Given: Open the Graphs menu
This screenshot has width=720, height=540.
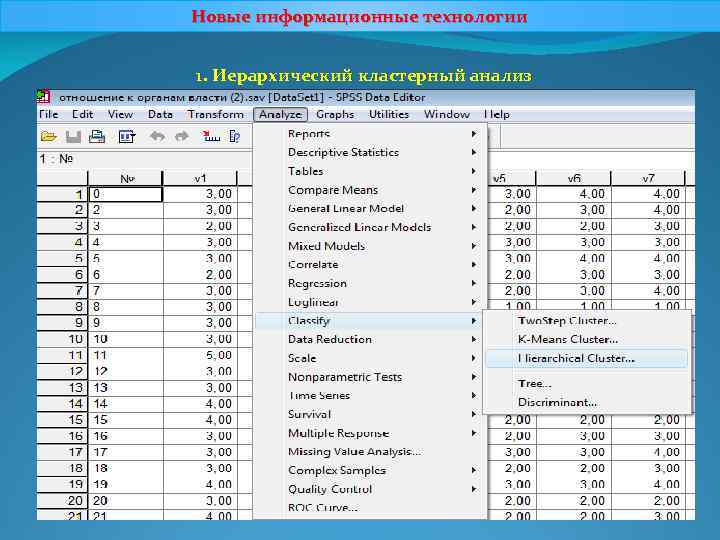Looking at the screenshot, I should tap(335, 114).
